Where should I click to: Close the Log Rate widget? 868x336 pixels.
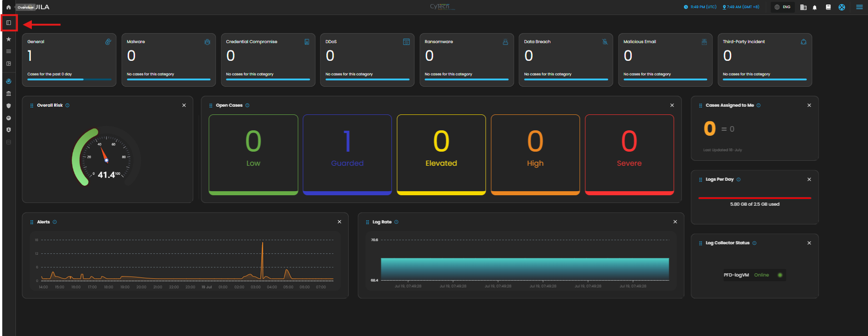click(x=675, y=222)
